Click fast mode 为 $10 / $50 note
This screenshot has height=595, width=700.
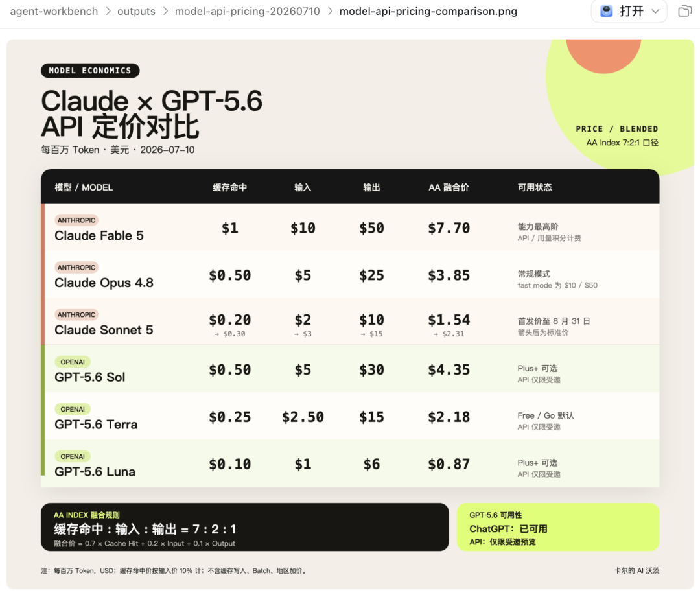tap(557, 285)
